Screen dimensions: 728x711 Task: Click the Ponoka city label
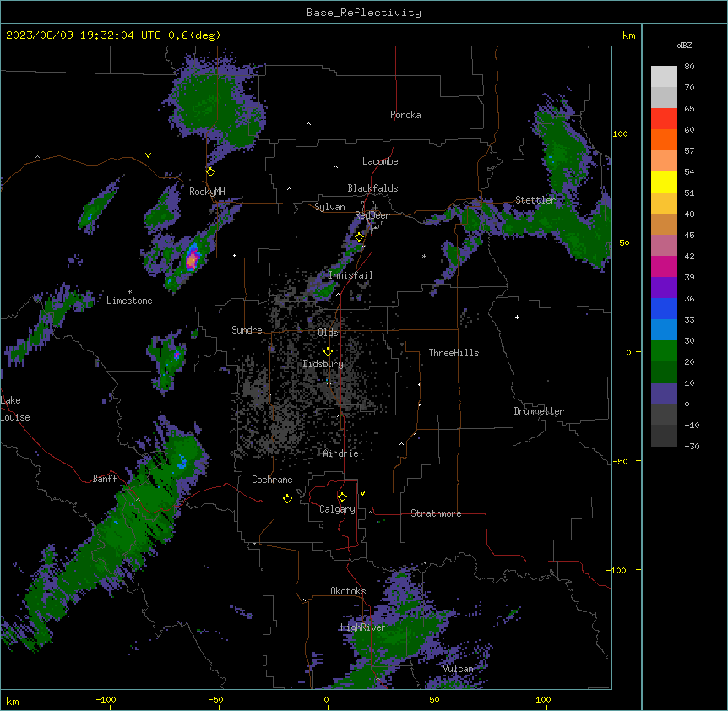[x=405, y=115]
